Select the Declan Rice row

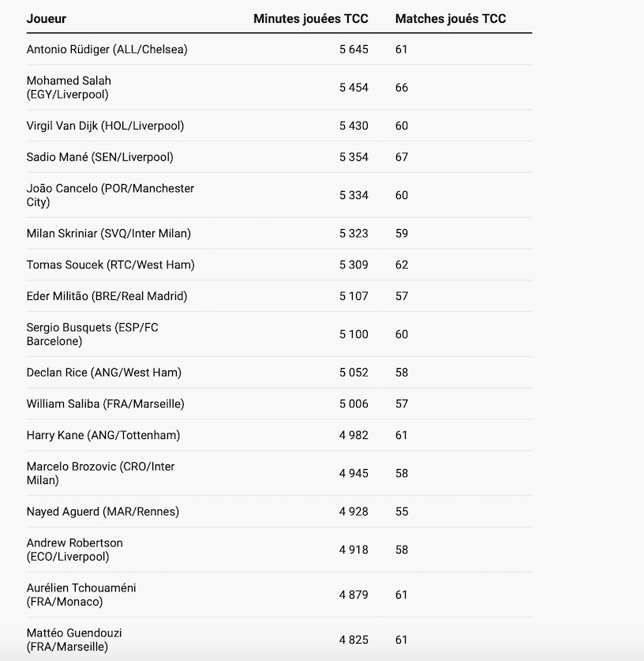[279, 372]
